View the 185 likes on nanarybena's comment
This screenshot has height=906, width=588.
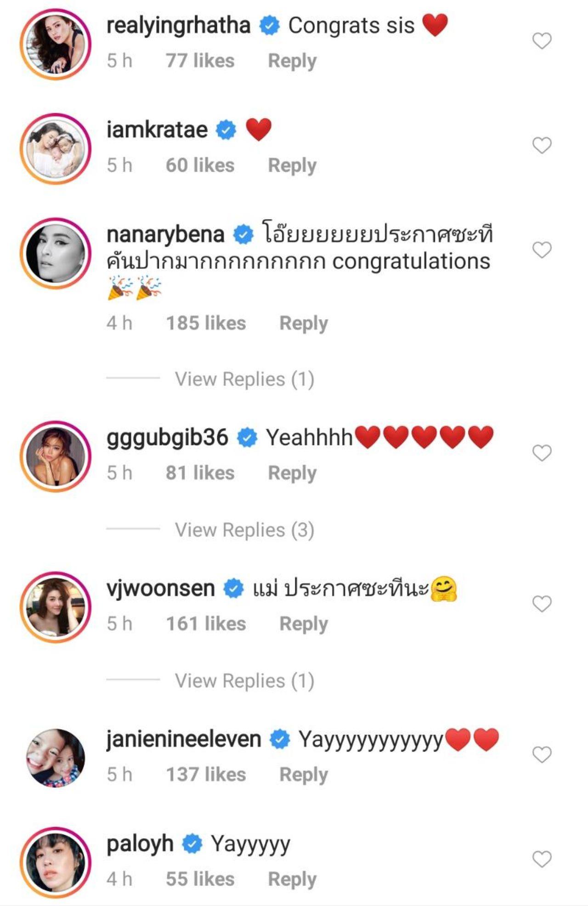[x=206, y=323]
